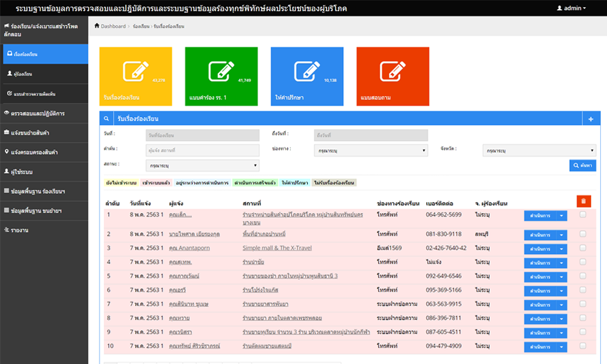Click ดำเนินการ for row 2

(x=540, y=235)
